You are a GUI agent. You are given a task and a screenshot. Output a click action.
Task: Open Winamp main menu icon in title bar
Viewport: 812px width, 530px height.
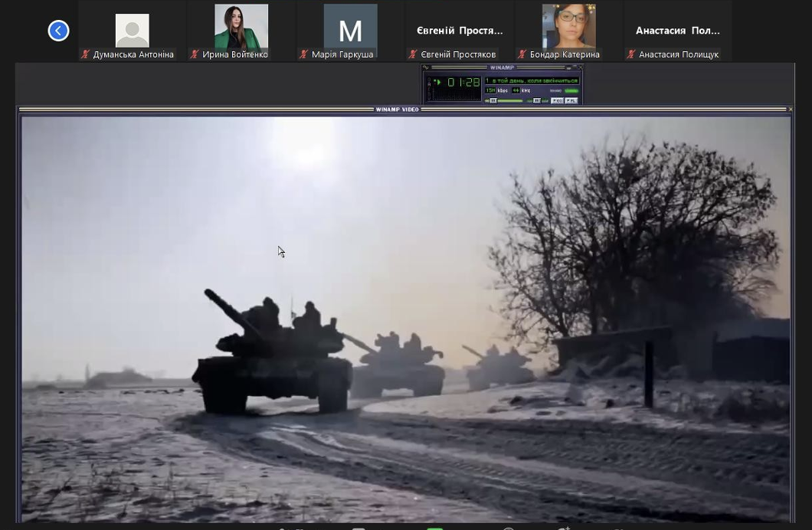[x=427, y=68]
